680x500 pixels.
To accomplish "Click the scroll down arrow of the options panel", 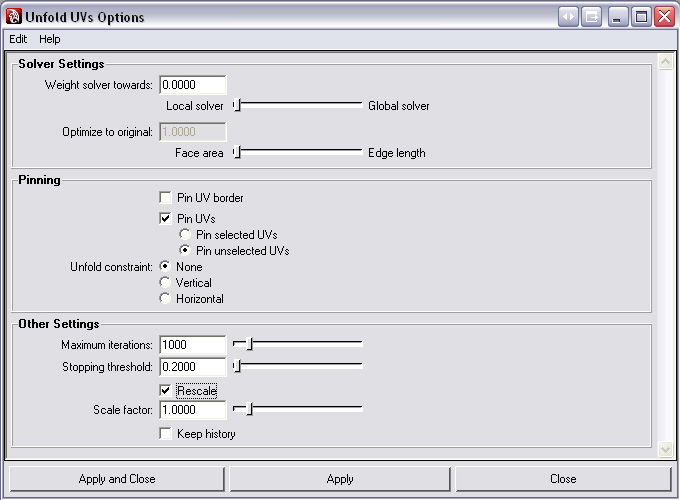I will [x=666, y=451].
